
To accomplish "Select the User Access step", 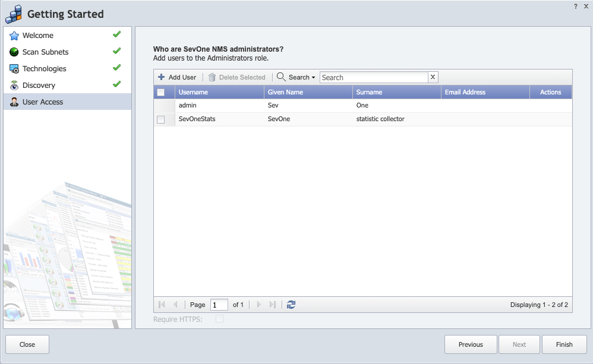I will 68,102.
